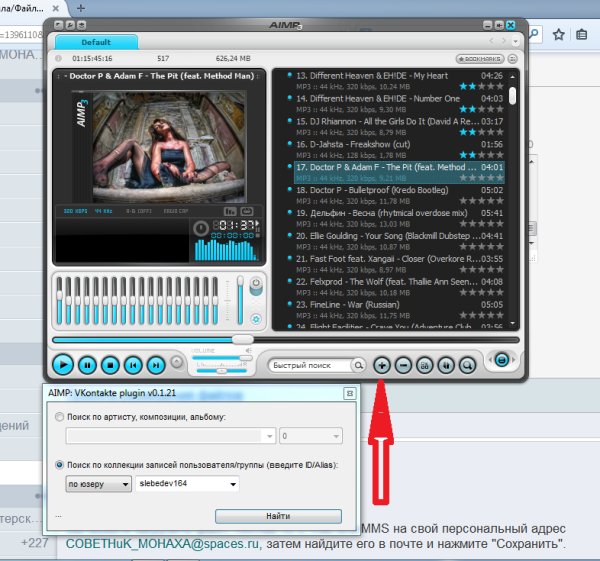Click the quick search magnifier icon

(359, 365)
